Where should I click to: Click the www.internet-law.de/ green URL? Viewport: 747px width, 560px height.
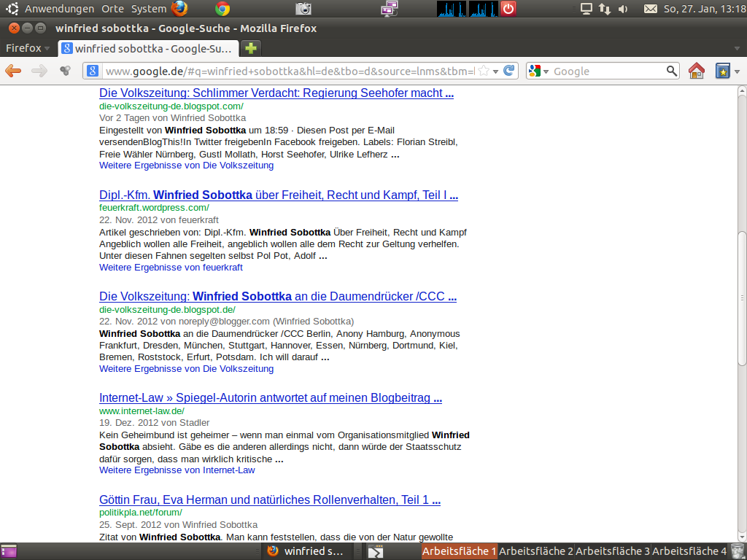[142, 411]
